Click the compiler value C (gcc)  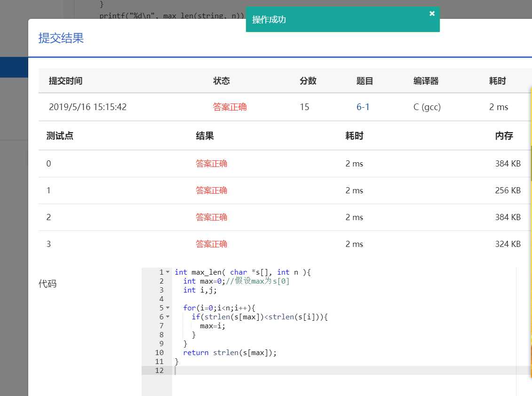coord(427,107)
